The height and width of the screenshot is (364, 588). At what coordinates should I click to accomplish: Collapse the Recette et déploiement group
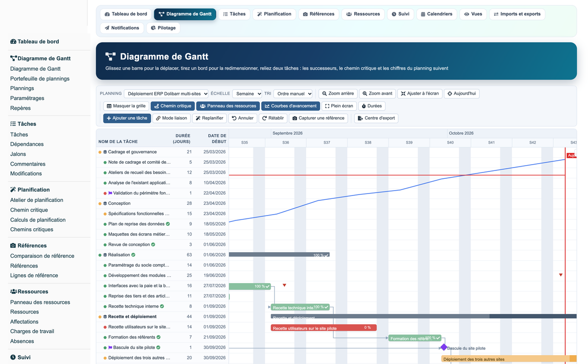105,316
